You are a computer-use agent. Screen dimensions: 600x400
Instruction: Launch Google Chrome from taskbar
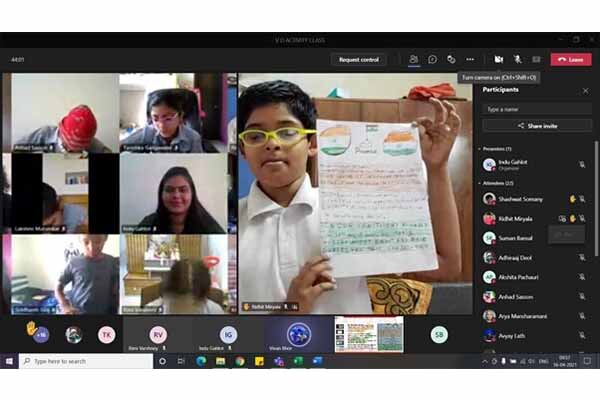pos(240,361)
